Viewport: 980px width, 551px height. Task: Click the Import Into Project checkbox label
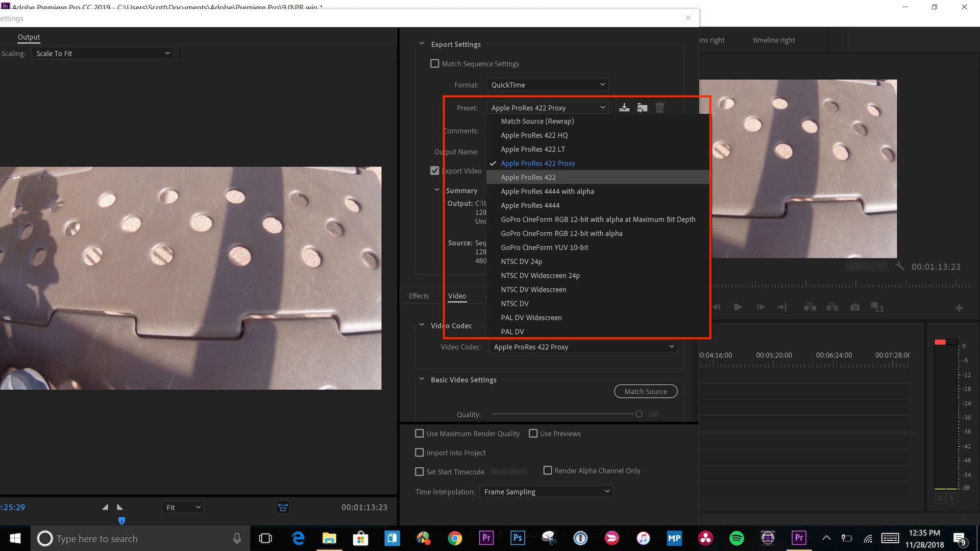click(x=456, y=452)
